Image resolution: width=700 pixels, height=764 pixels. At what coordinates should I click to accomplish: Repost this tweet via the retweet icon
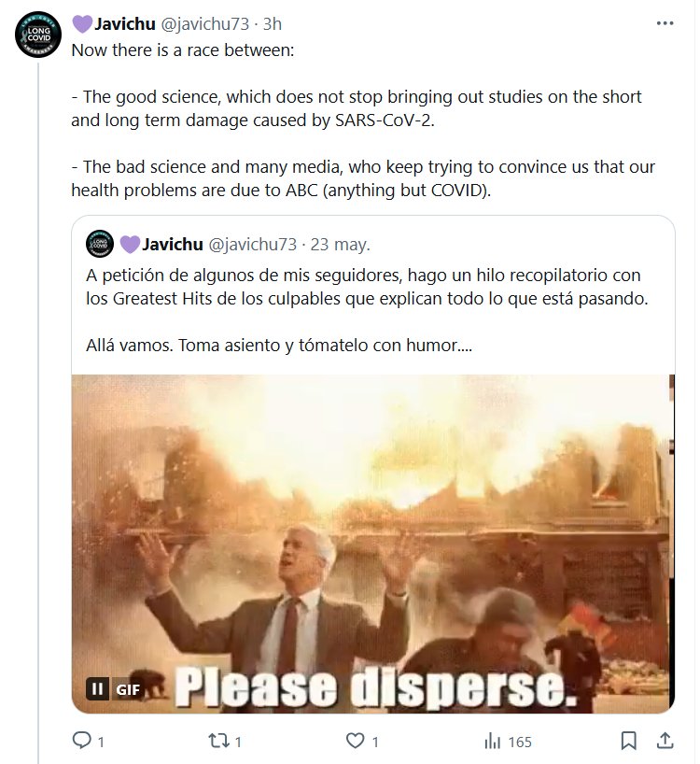point(218,741)
